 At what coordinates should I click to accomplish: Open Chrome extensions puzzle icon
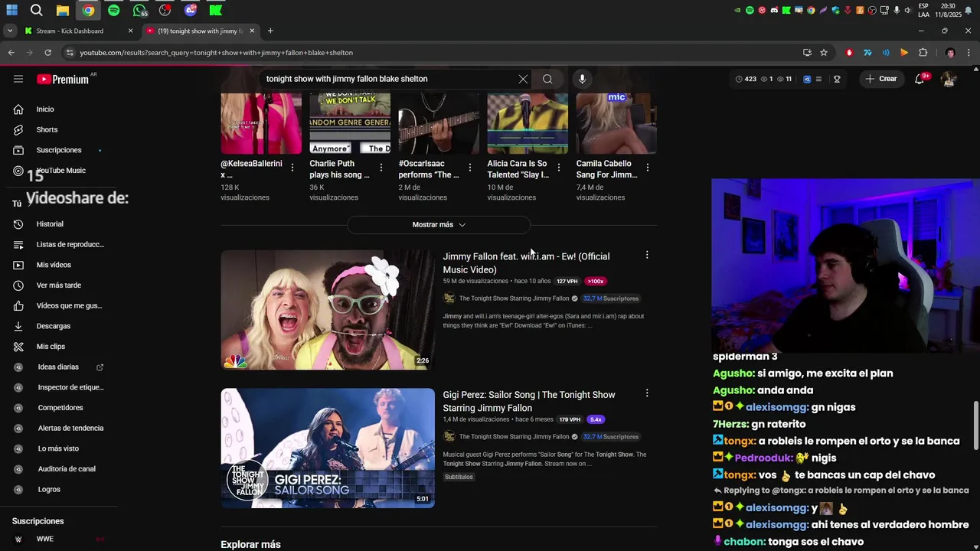coord(923,53)
